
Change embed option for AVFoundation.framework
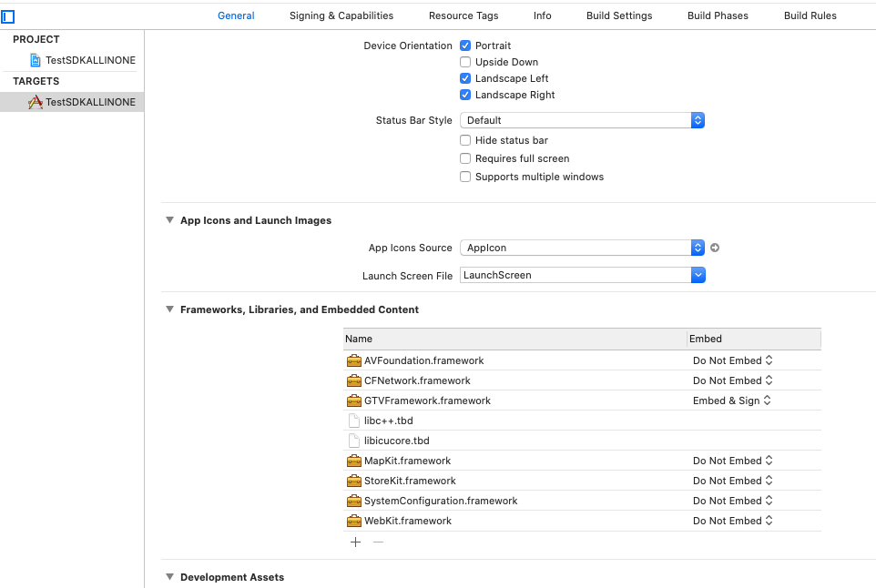coord(732,360)
